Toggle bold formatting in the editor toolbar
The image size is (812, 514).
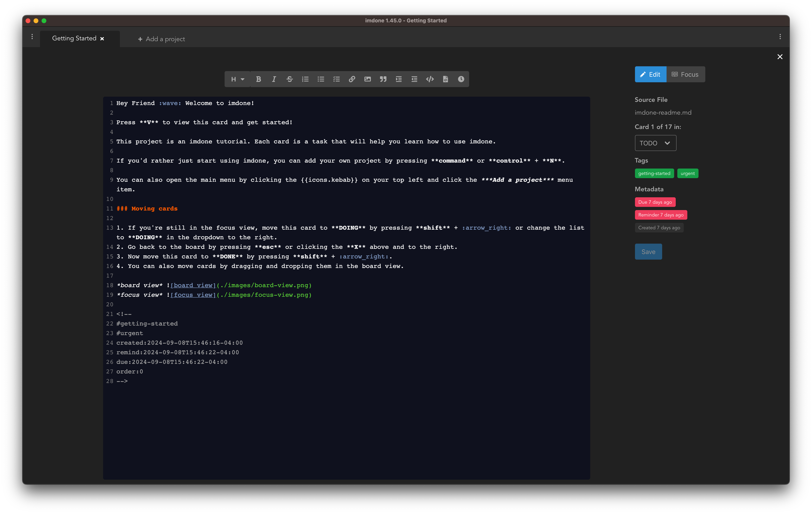coord(258,79)
